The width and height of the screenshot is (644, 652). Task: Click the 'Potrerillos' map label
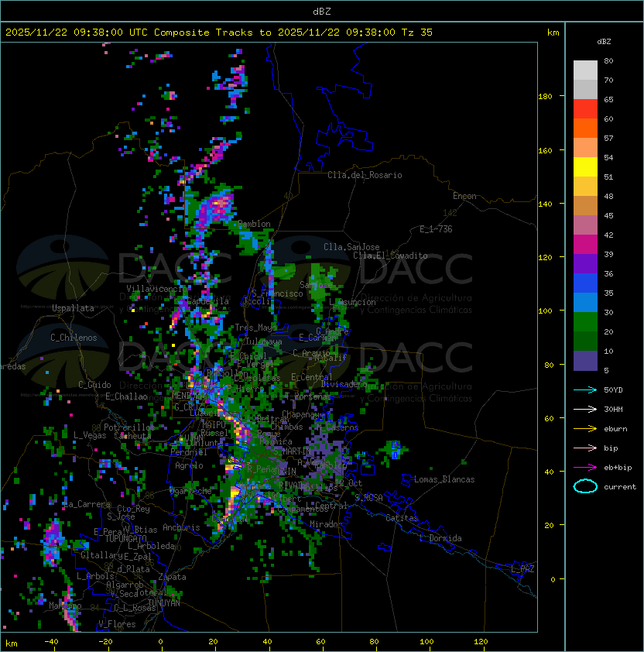coord(129,427)
